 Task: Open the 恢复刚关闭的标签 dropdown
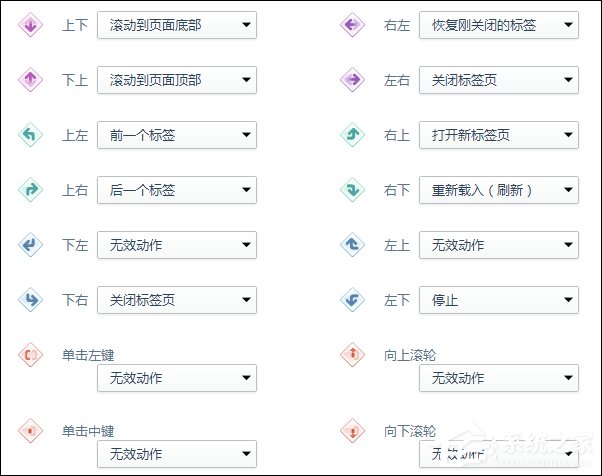tap(498, 25)
